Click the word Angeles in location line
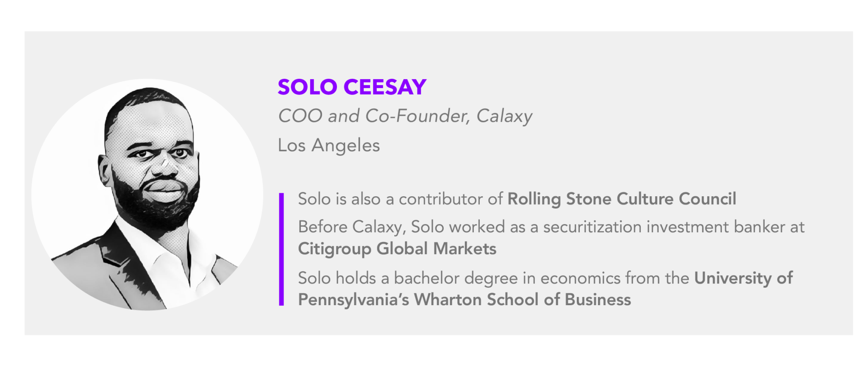This screenshot has width=868, height=381. 346,146
